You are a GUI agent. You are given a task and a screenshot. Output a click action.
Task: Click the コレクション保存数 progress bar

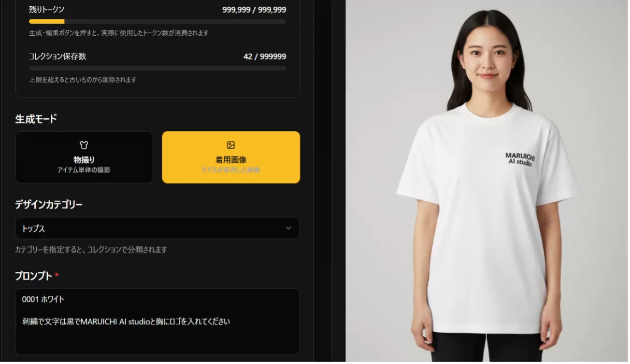pyautogui.click(x=157, y=69)
